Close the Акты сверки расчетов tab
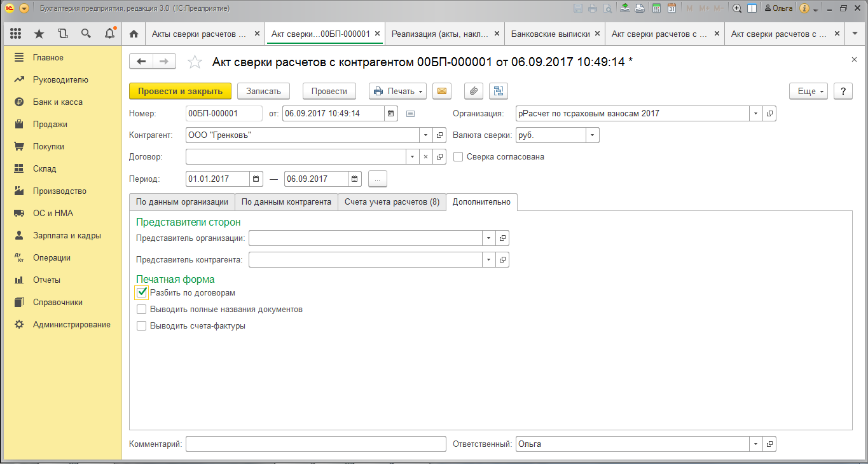Screen dimensions: 868x464 (x=257, y=34)
